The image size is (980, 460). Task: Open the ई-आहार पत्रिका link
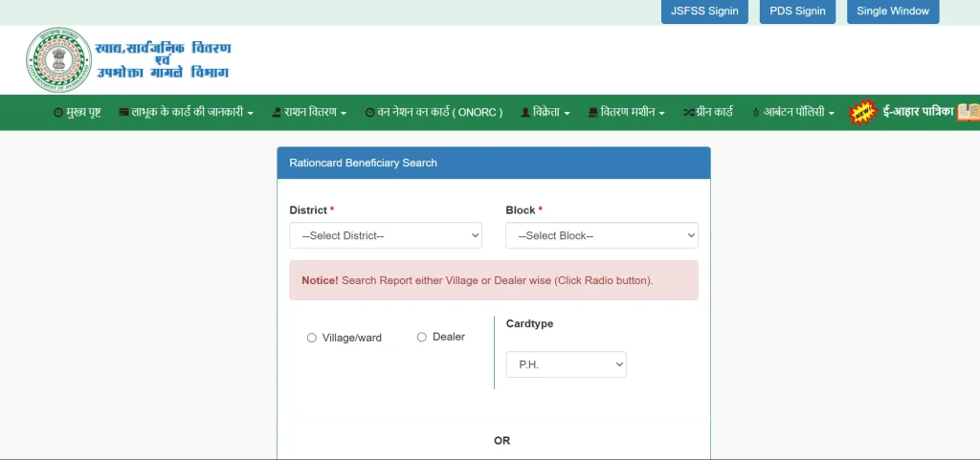coord(917,112)
